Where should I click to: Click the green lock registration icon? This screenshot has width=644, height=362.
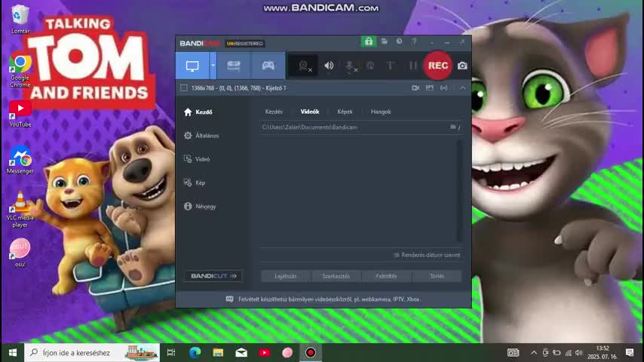369,41
